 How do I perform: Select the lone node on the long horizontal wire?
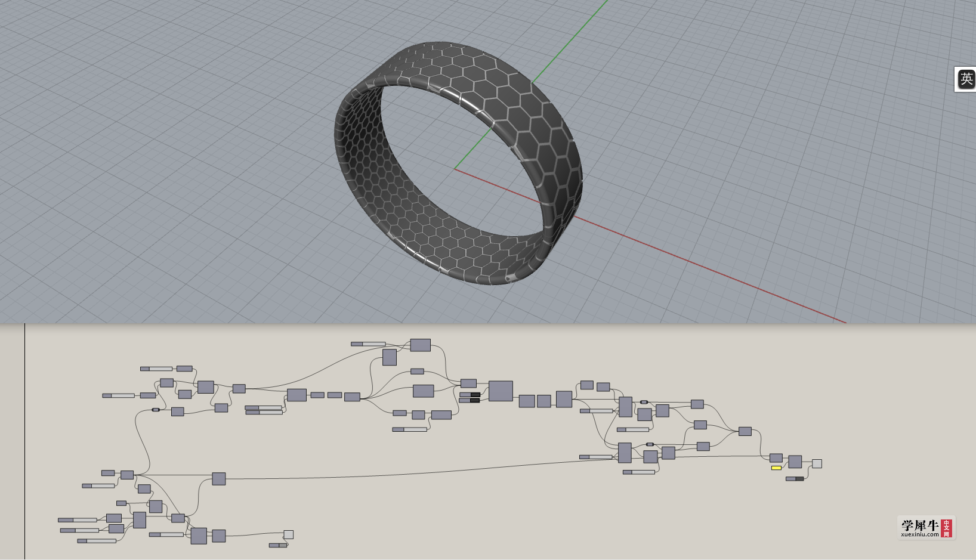coord(219,478)
